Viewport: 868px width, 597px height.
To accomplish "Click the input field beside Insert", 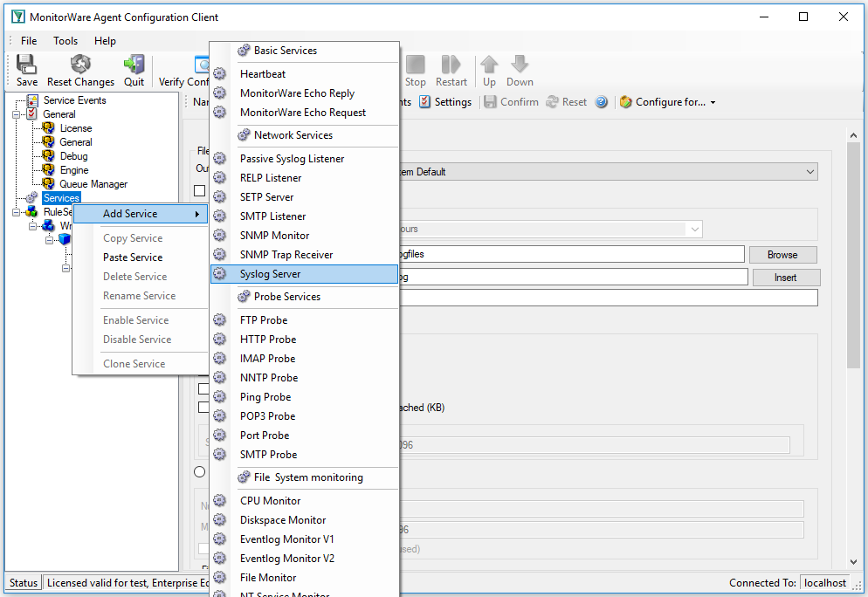I will [573, 278].
